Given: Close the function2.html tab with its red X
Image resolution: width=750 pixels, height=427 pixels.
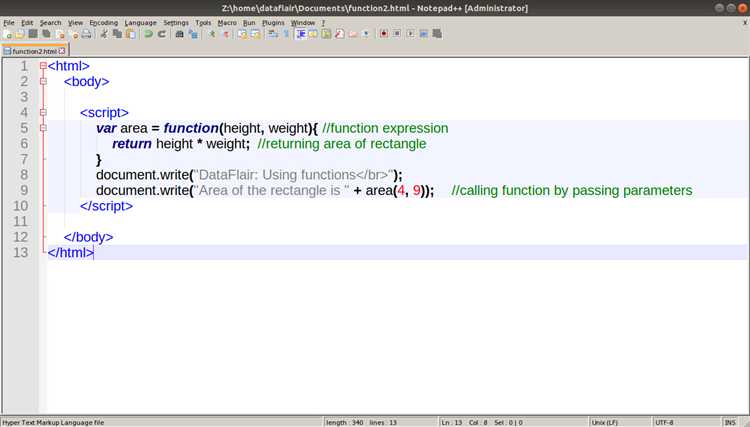Looking at the screenshot, I should (62, 51).
